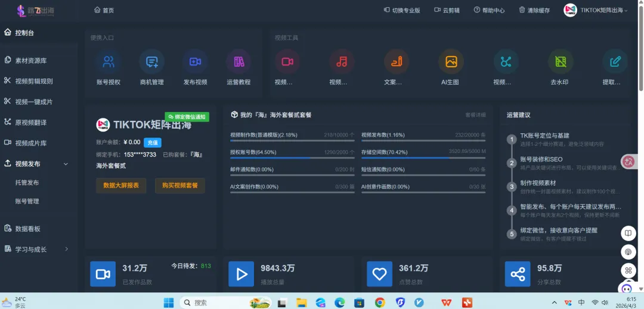Click the TIKTOK矩阵出海 avatar in header
Viewport: 644px width, 309px height.
570,10
